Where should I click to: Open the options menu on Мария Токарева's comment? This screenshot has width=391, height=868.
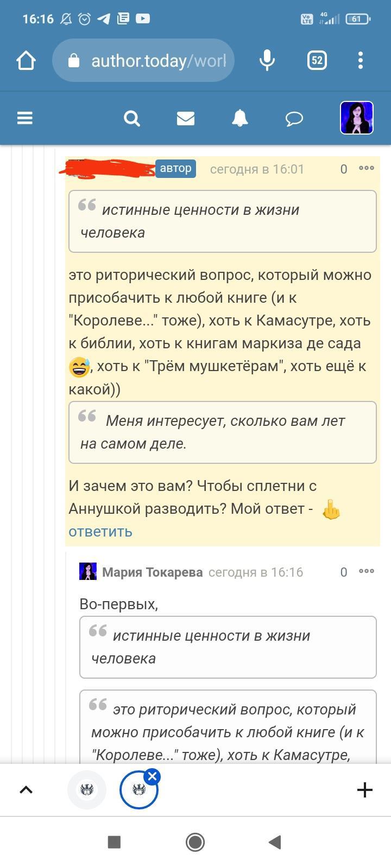point(367,571)
